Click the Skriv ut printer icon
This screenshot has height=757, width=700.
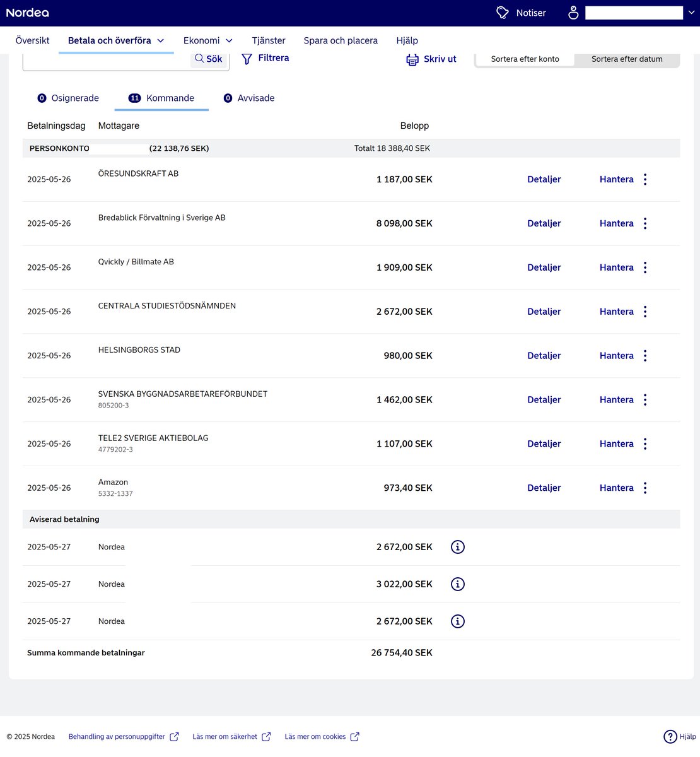point(412,60)
